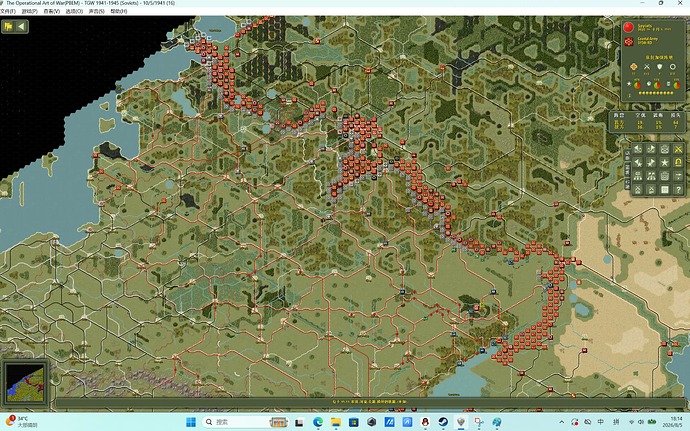This screenshot has height=431, width=690.
Task: Click the 中 input method indicator
Action: (601, 422)
